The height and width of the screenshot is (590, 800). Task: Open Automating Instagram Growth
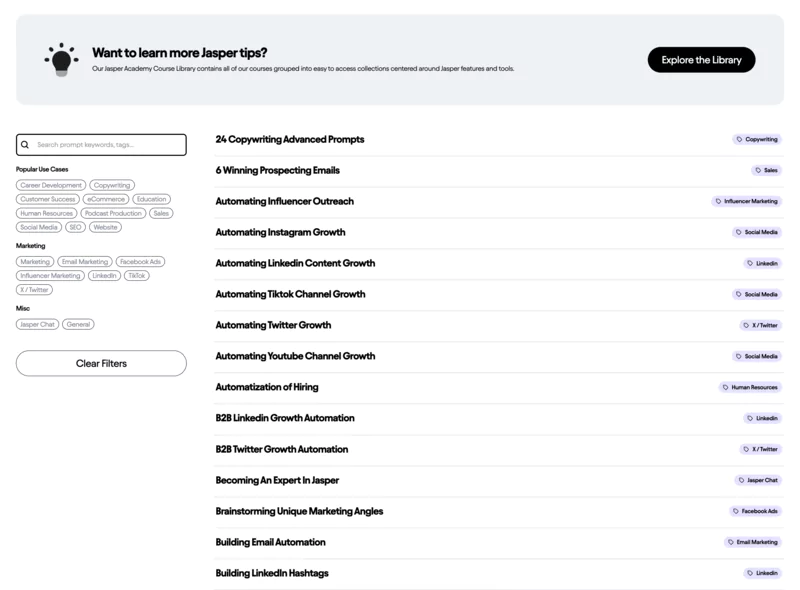[280, 232]
